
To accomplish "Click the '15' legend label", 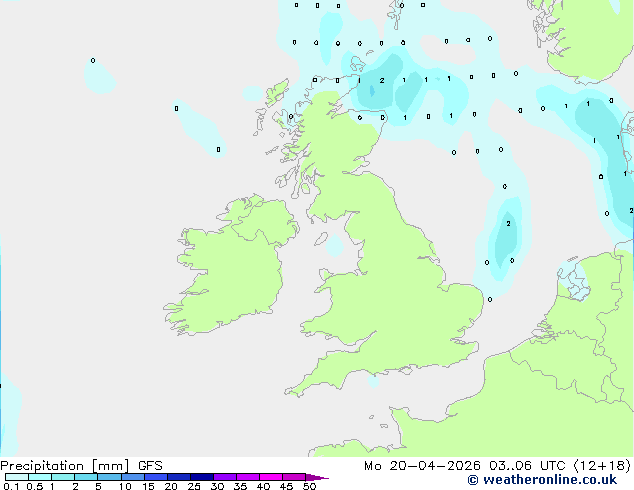I will [x=148, y=486].
